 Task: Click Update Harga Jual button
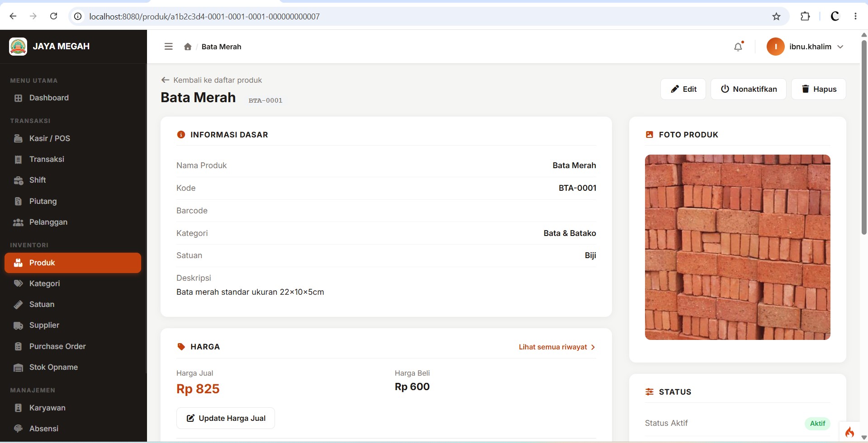(226, 418)
